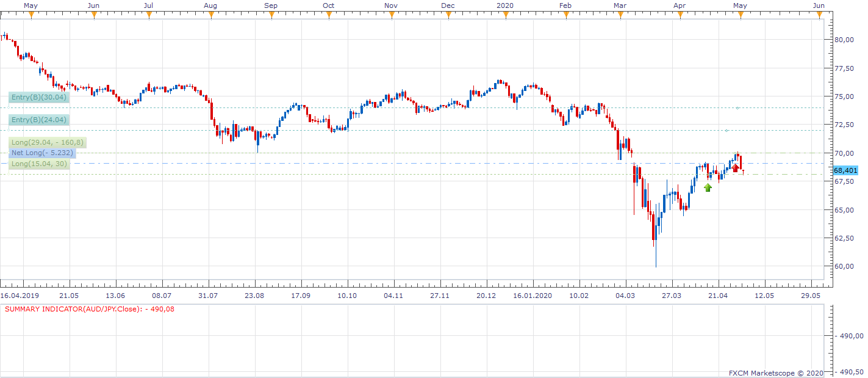Click the 13.06 date axis label
The height and width of the screenshot is (378, 868).
115,296
